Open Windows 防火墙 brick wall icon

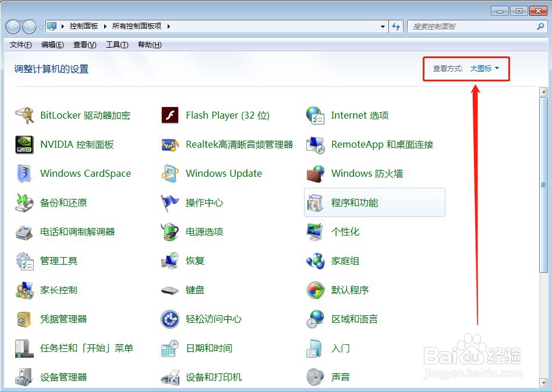coord(315,174)
